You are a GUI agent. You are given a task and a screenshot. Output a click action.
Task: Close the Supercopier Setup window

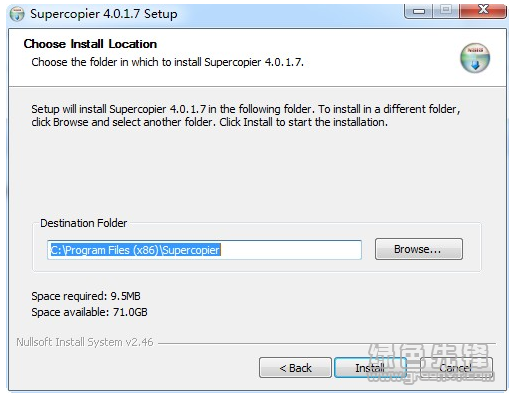[x=483, y=11]
